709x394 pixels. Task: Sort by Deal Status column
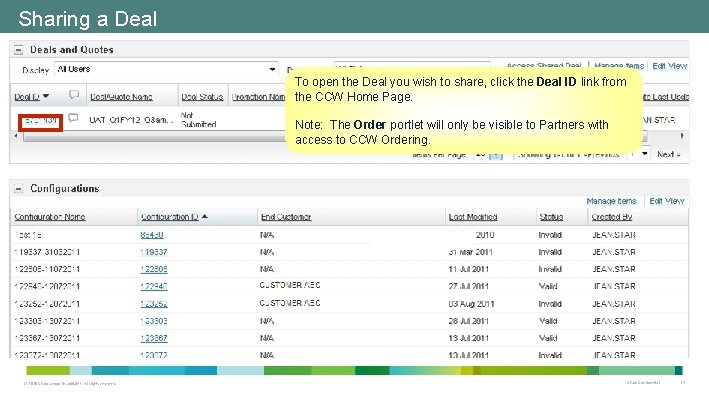pyautogui.click(x=202, y=97)
